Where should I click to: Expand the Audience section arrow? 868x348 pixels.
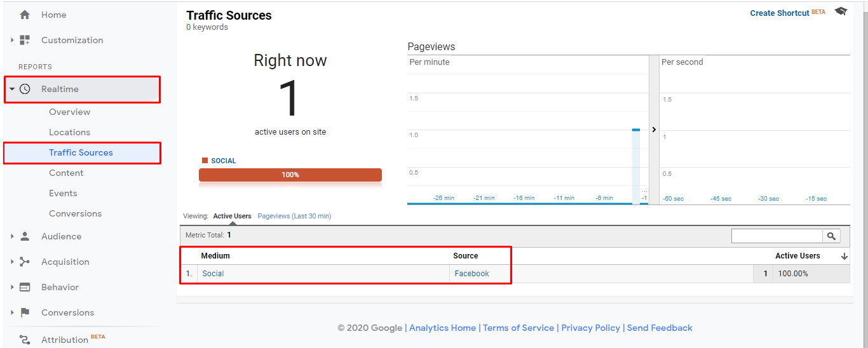click(12, 236)
